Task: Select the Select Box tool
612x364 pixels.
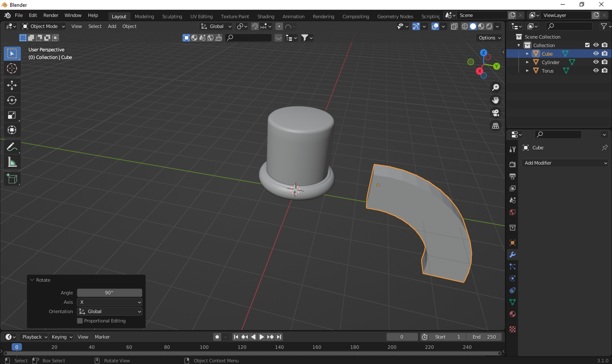Action: (x=12, y=54)
